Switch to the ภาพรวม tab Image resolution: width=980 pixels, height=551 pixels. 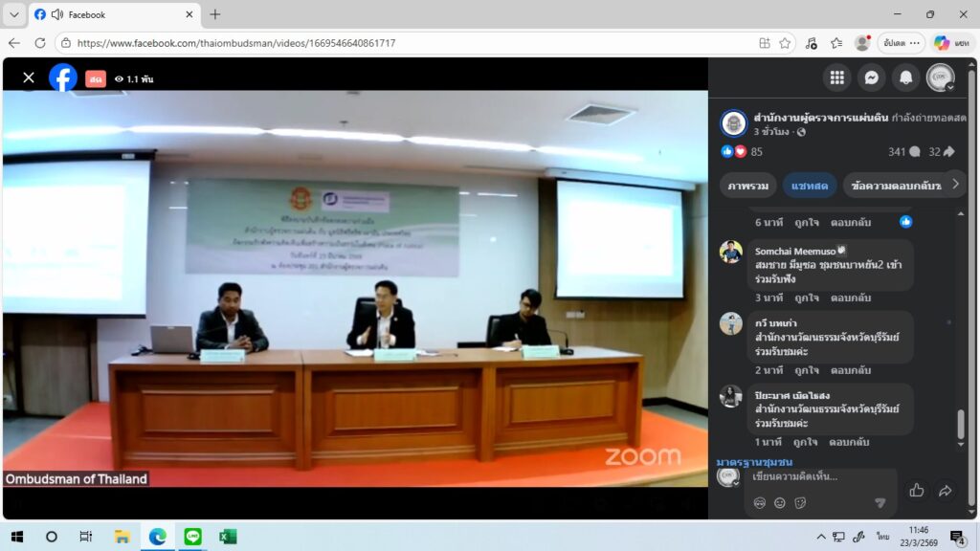(748, 185)
